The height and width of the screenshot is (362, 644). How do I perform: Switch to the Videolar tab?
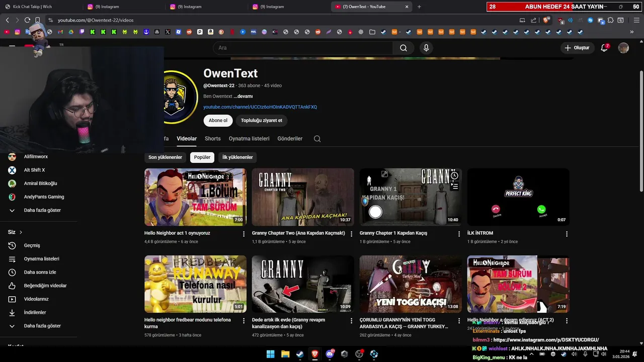pyautogui.click(x=187, y=139)
